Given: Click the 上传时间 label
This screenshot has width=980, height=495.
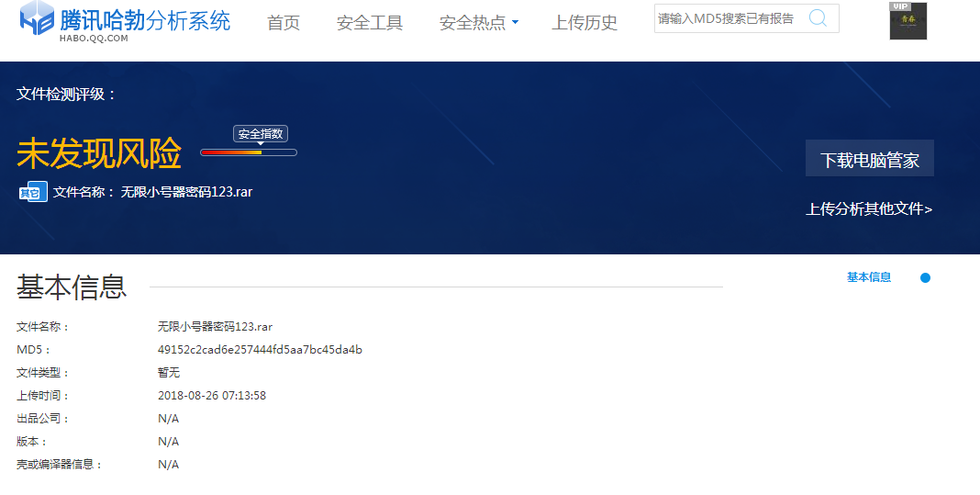Looking at the screenshot, I should 43,396.
